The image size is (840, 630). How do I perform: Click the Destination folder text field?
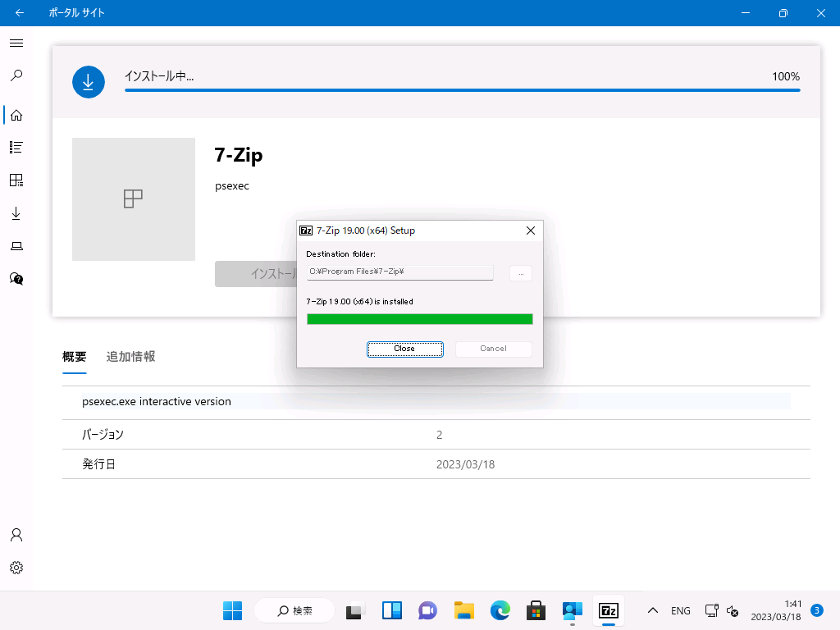coord(399,272)
